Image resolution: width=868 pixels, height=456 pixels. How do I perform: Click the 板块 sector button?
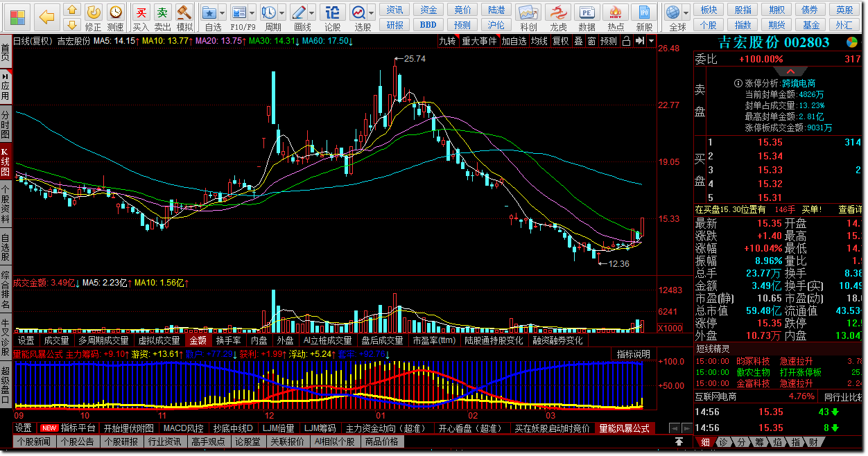(x=709, y=10)
